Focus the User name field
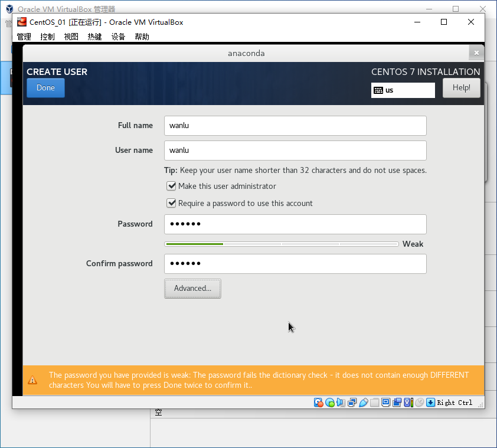This screenshot has height=448, width=497. pos(295,151)
